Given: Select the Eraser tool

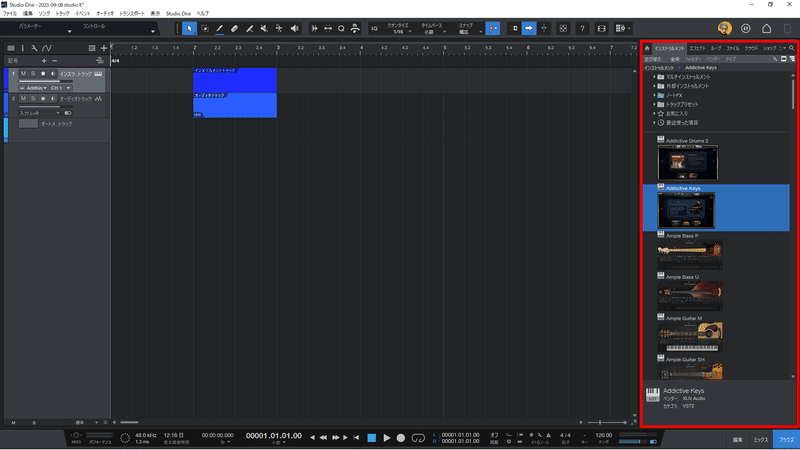Looking at the screenshot, I should click(234, 29).
